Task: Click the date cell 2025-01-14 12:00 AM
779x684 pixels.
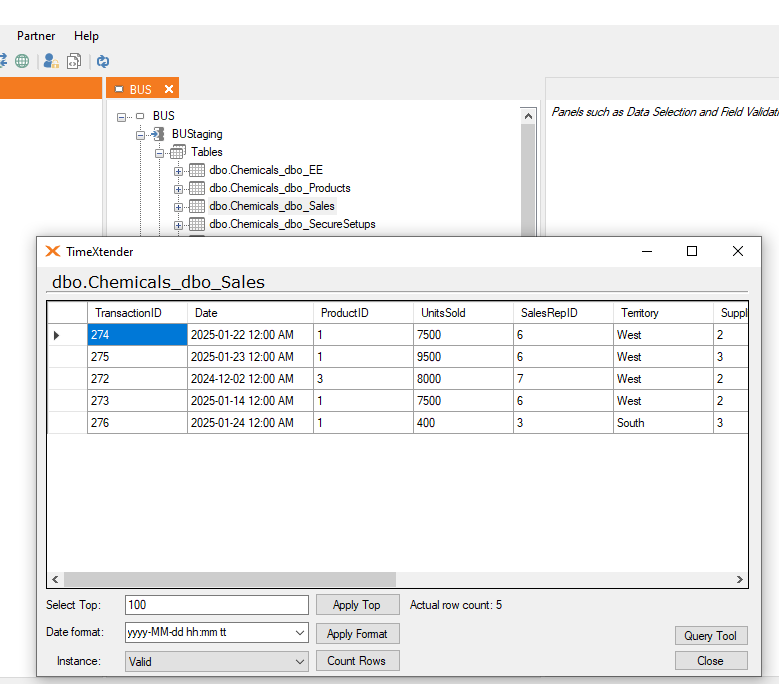Action: pos(250,400)
